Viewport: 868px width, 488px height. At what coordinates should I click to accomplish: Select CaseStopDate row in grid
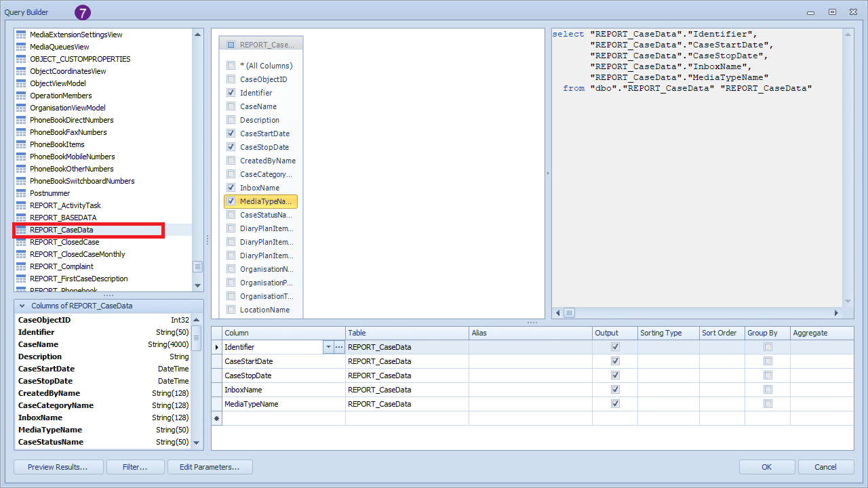pyautogui.click(x=533, y=375)
